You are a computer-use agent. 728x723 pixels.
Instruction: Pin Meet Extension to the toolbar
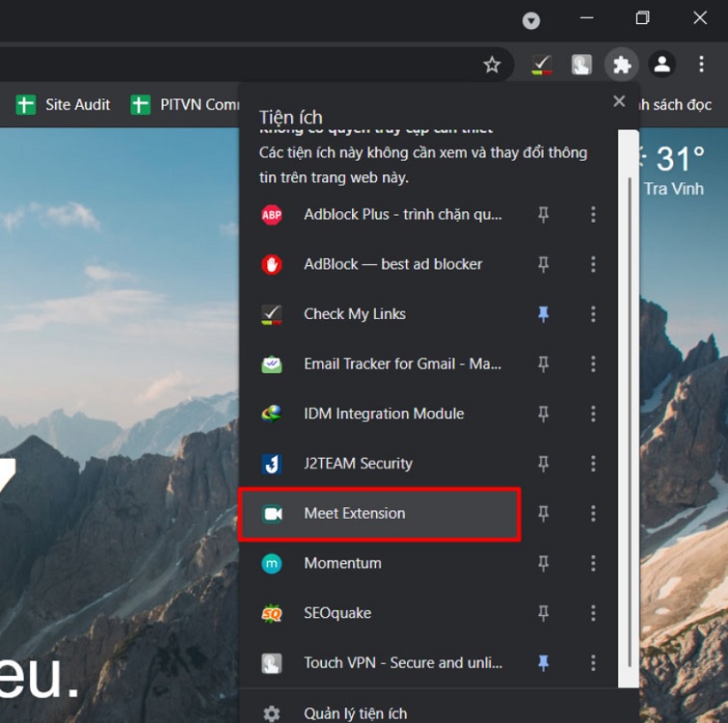click(543, 514)
